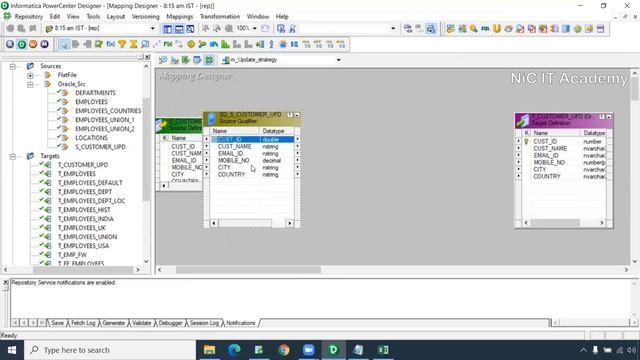Minimize the T_CUSTOMER_UPD target definition box
This screenshot has height=360, width=640.
click(x=609, y=117)
